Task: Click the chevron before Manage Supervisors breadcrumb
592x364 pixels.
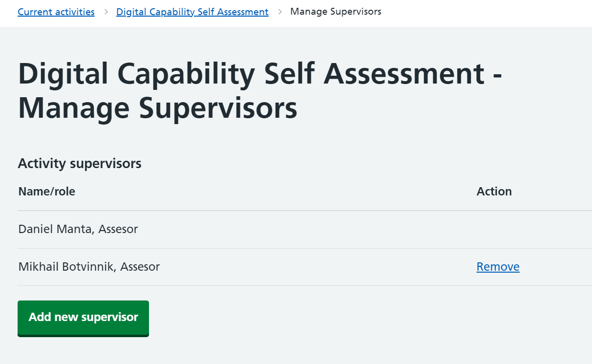Action: [280, 12]
